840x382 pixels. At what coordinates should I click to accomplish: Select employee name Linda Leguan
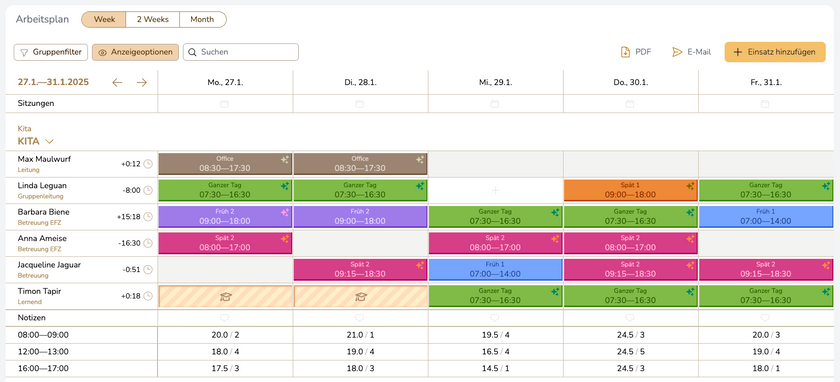[42, 185]
